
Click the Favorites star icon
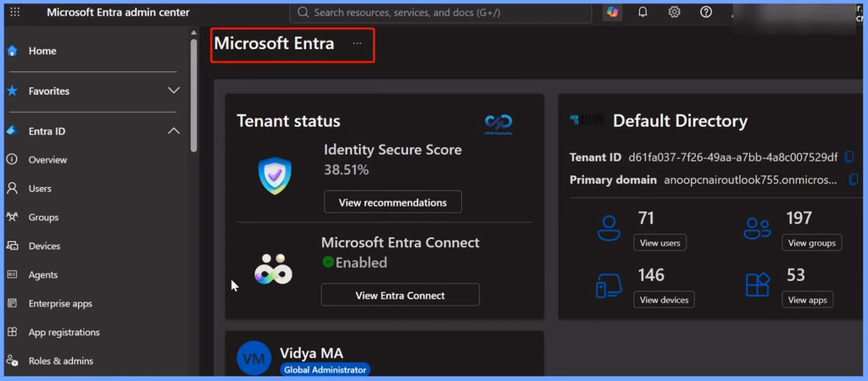[12, 91]
